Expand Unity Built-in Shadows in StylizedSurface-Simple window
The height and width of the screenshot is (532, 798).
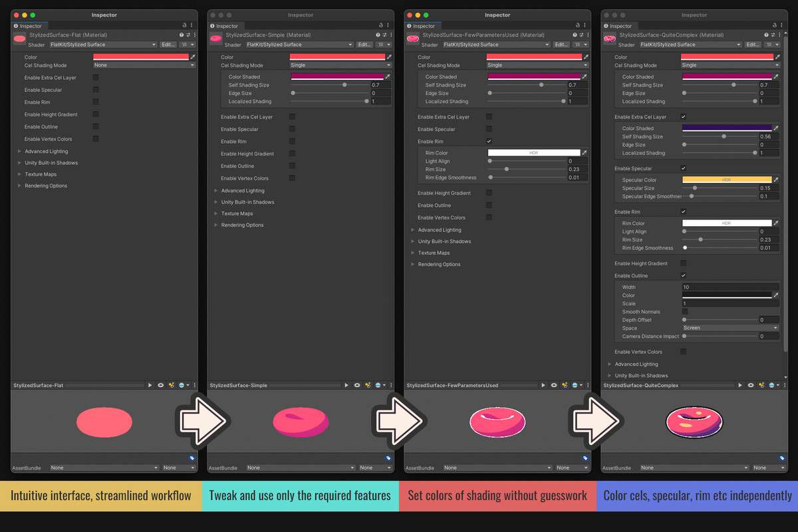[x=216, y=202]
